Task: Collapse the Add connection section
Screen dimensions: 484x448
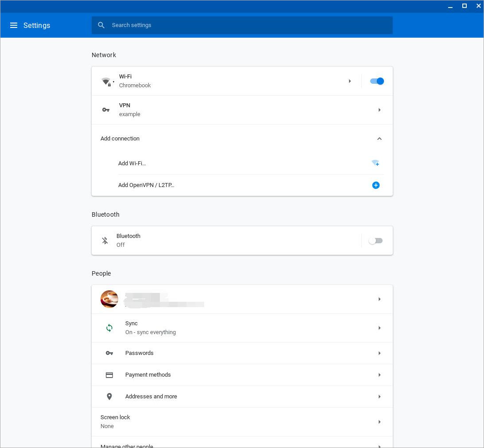Action: (x=379, y=139)
